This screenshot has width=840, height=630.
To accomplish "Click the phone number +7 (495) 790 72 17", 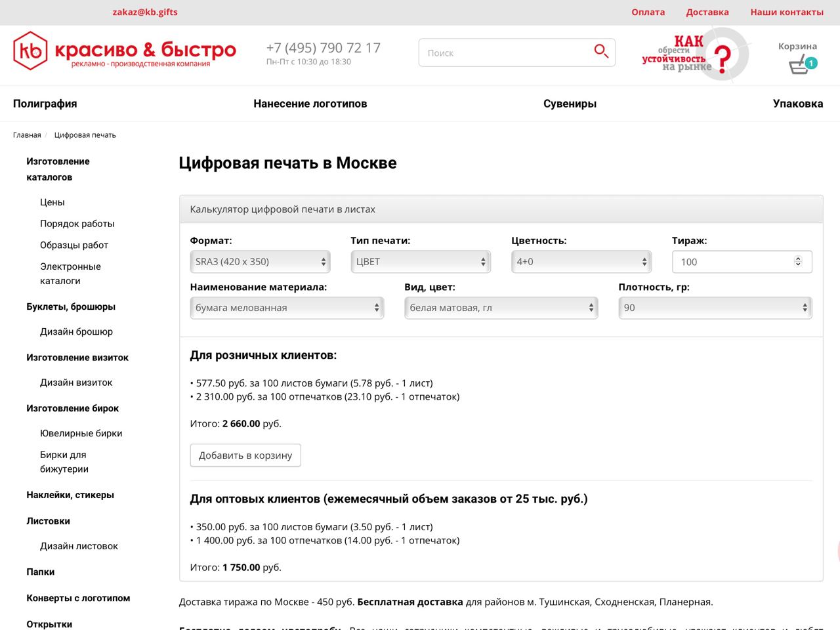I will coord(324,48).
